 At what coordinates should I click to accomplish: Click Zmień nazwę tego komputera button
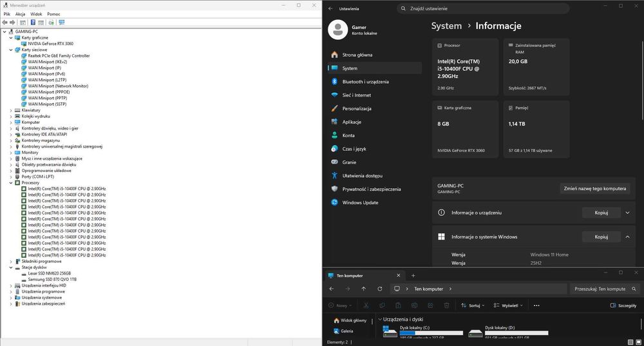(594, 189)
